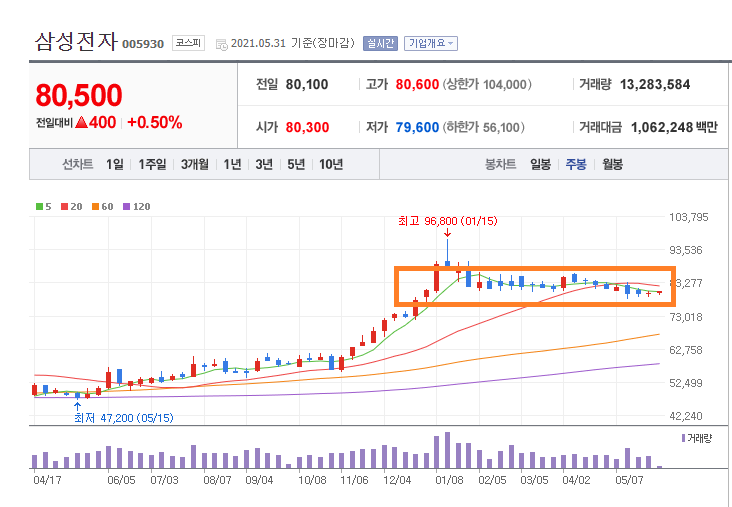The image size is (732, 507).
Task: Click the 전일 value 80,100
Action: 307,84
